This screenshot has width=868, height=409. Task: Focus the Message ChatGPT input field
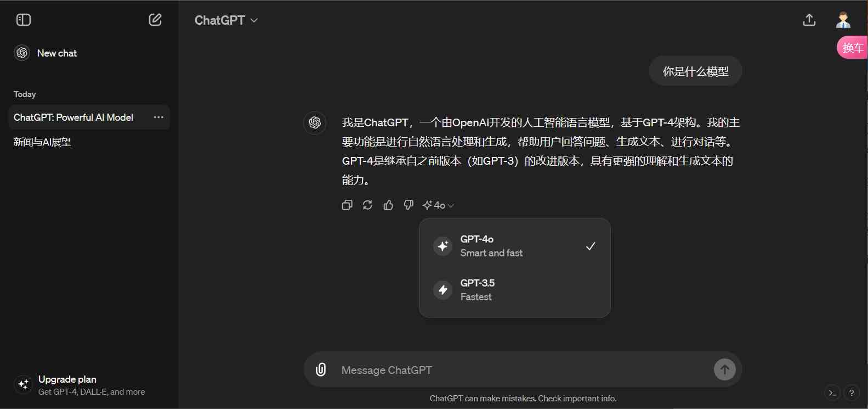[x=524, y=370]
